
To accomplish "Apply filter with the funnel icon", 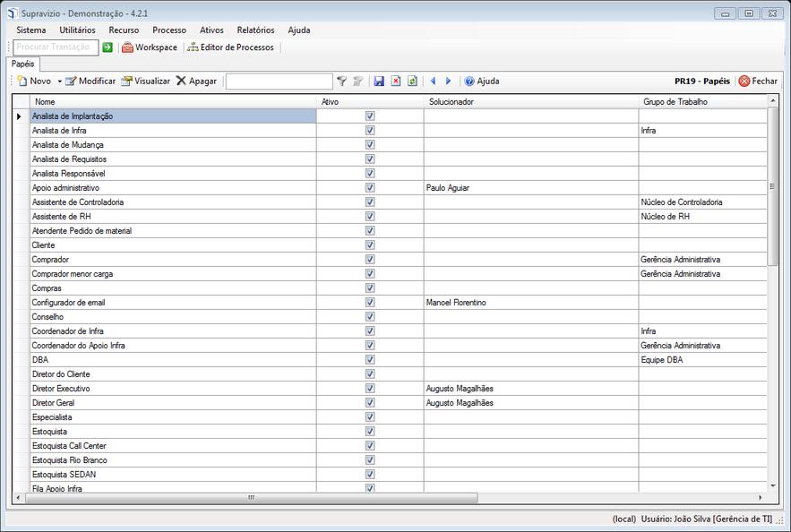I will (342, 81).
